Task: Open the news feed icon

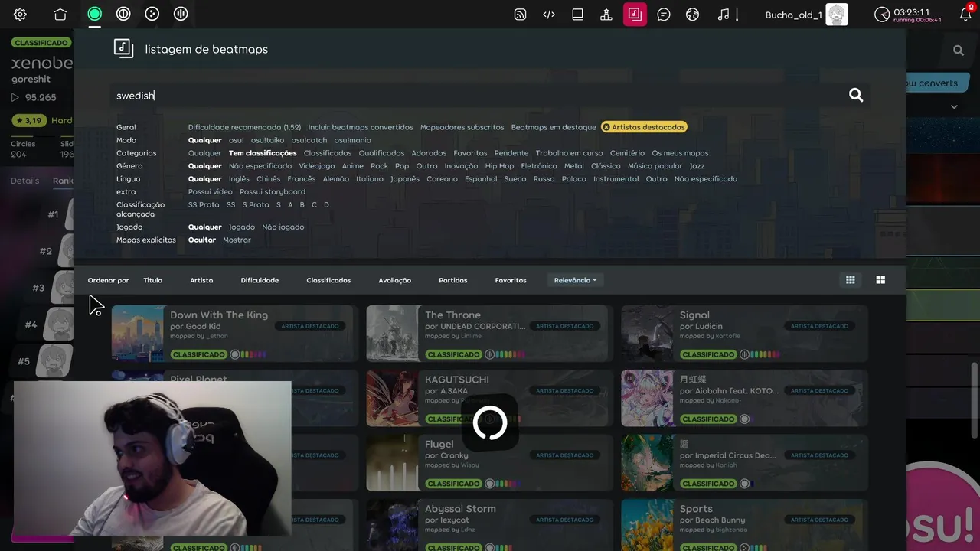Action: (x=520, y=14)
